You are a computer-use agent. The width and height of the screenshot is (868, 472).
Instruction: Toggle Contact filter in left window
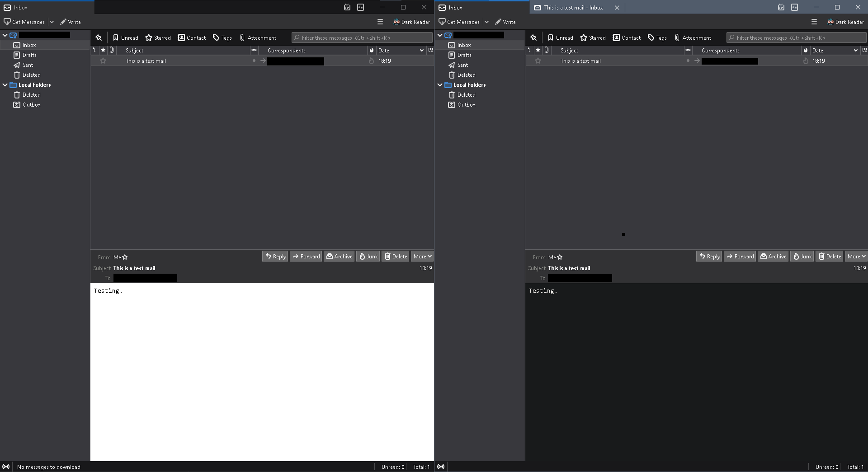[192, 37]
